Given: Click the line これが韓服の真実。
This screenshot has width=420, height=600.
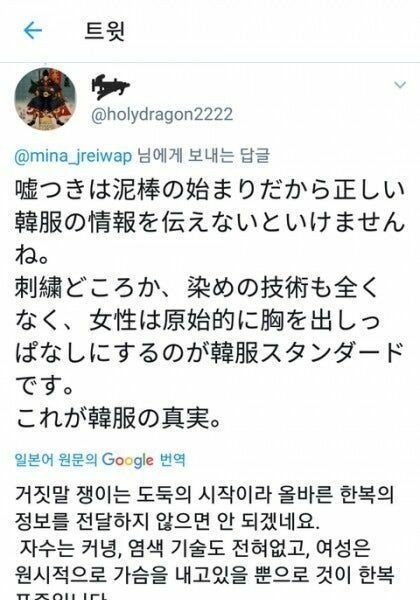Looking at the screenshot, I should 119,417.
